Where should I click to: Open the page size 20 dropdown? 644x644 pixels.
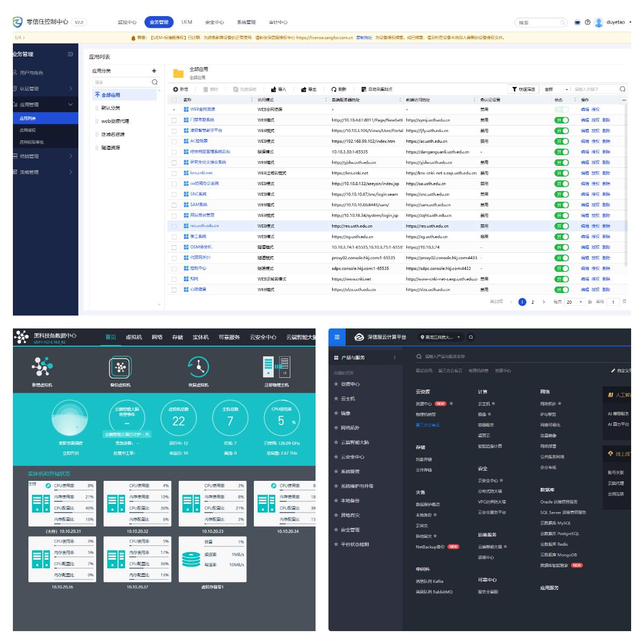pos(574,302)
